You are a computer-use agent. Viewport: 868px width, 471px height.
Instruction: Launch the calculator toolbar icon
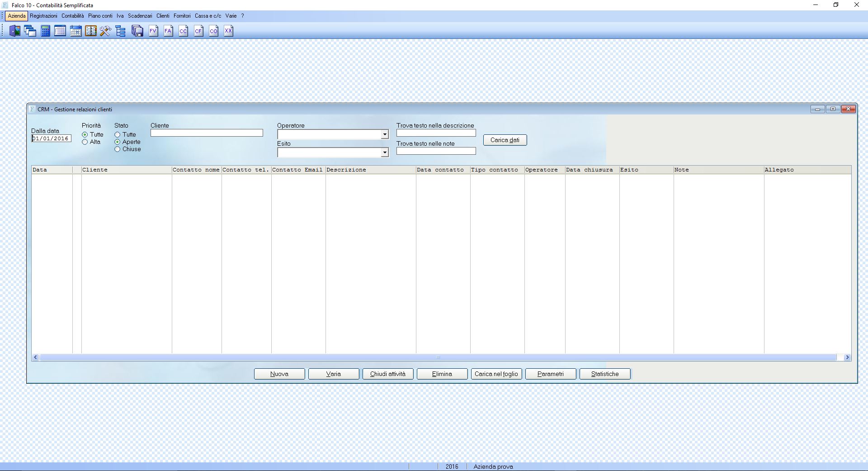tap(45, 31)
